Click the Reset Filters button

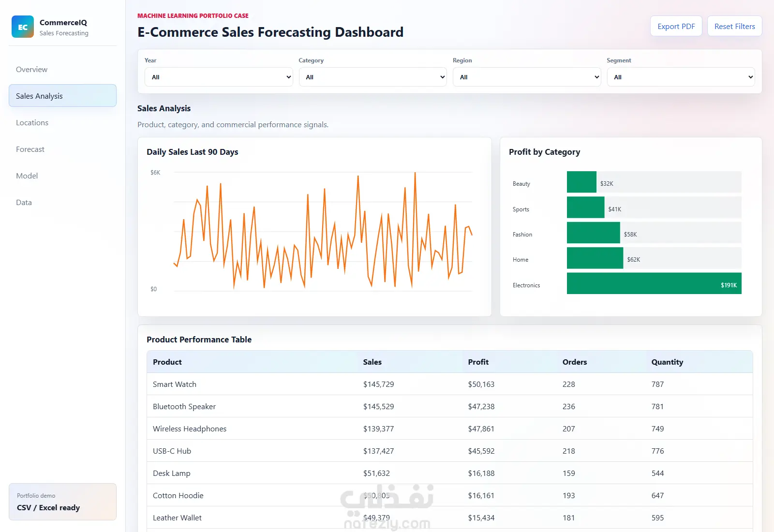pyautogui.click(x=734, y=26)
